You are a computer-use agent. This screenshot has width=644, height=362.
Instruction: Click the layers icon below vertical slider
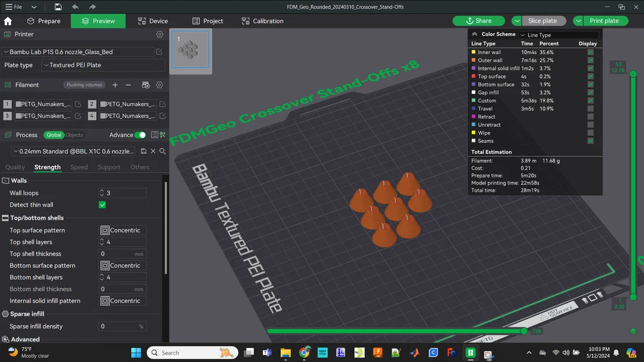[x=633, y=331]
